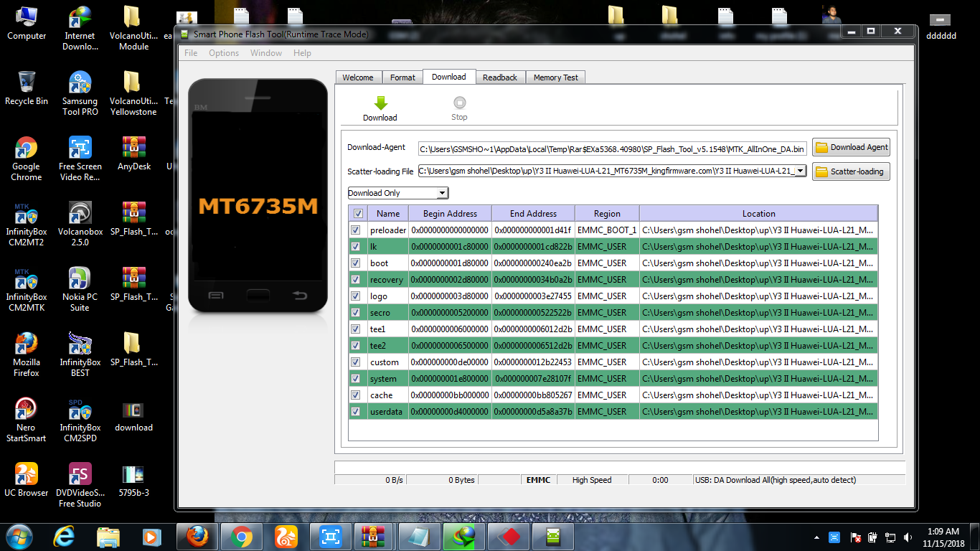Click the Google Chrome desktop shortcut
Image resolution: width=980 pixels, height=551 pixels.
point(27,159)
